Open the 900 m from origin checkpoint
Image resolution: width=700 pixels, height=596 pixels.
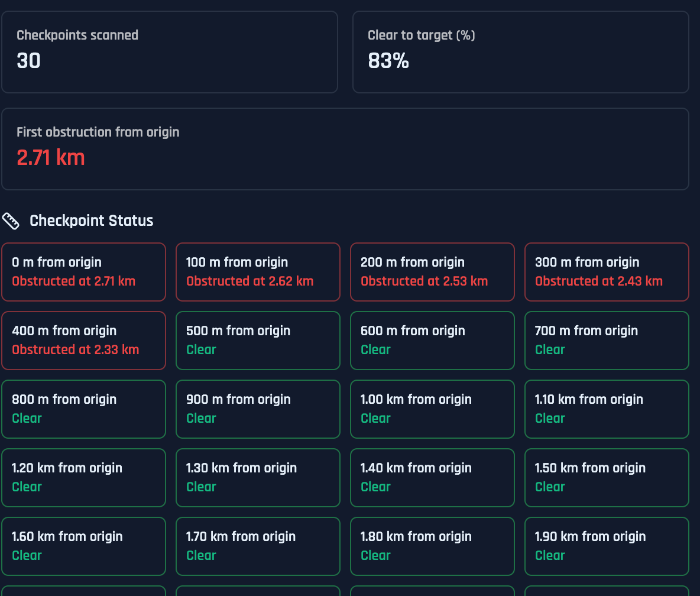click(x=258, y=409)
